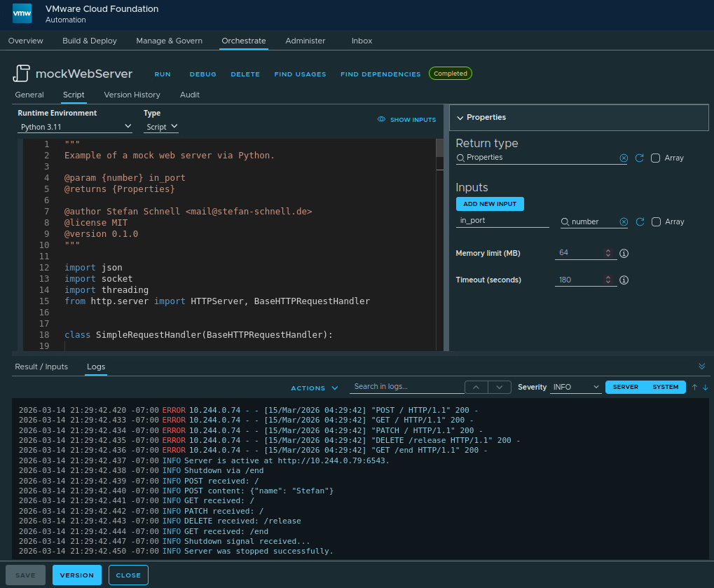Screen dimensions: 714x588
Task: Refresh the return type field
Action: pyautogui.click(x=639, y=158)
